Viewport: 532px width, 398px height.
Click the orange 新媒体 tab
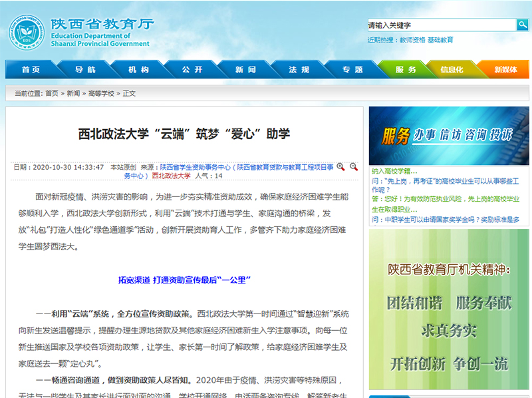[x=505, y=70]
